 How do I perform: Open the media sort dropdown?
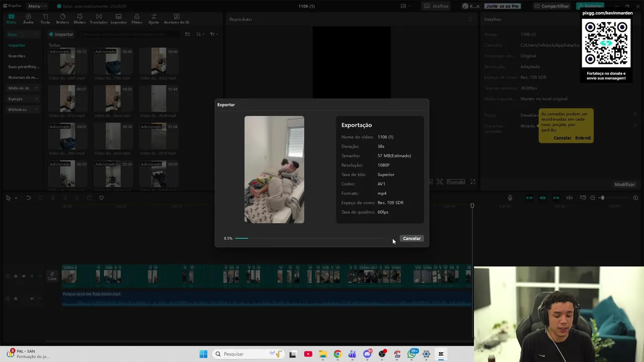tap(200, 34)
